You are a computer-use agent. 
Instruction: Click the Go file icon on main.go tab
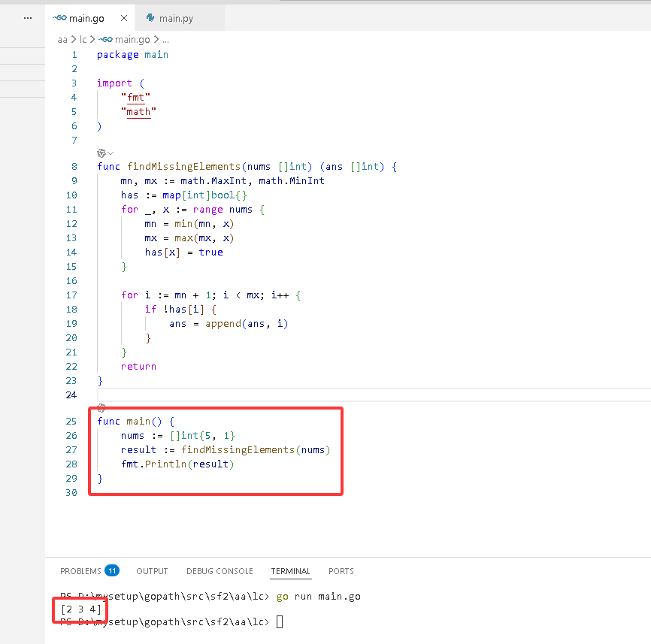pyautogui.click(x=59, y=18)
